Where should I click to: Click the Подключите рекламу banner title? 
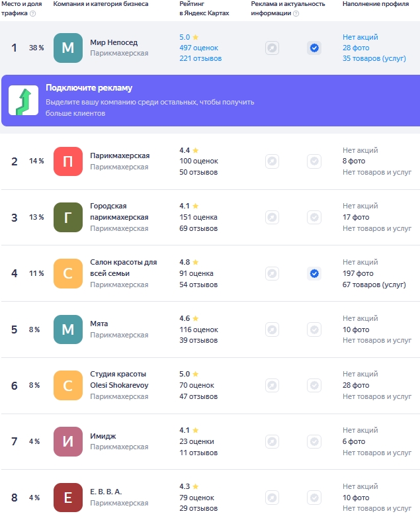pos(89,89)
